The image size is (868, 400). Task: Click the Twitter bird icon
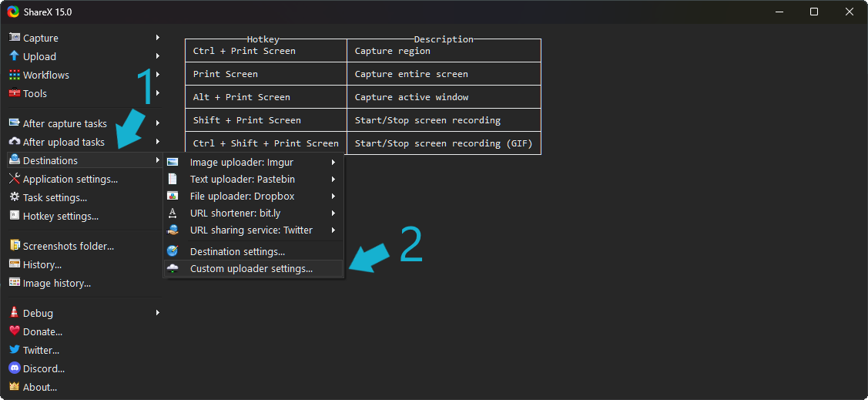(x=15, y=350)
